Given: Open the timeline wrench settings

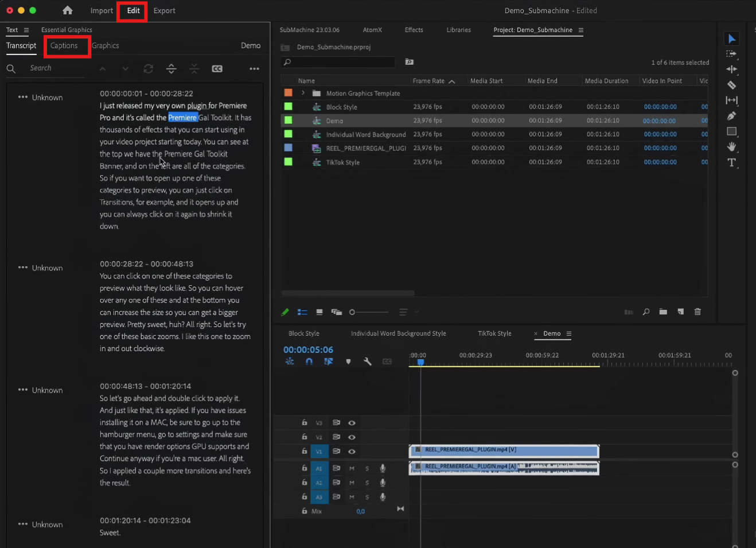Looking at the screenshot, I should click(x=368, y=362).
